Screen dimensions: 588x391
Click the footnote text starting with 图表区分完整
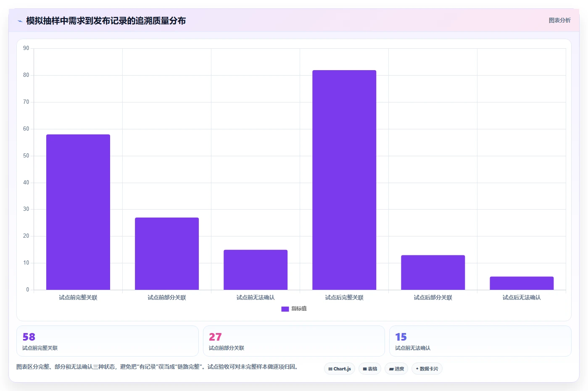point(157,367)
